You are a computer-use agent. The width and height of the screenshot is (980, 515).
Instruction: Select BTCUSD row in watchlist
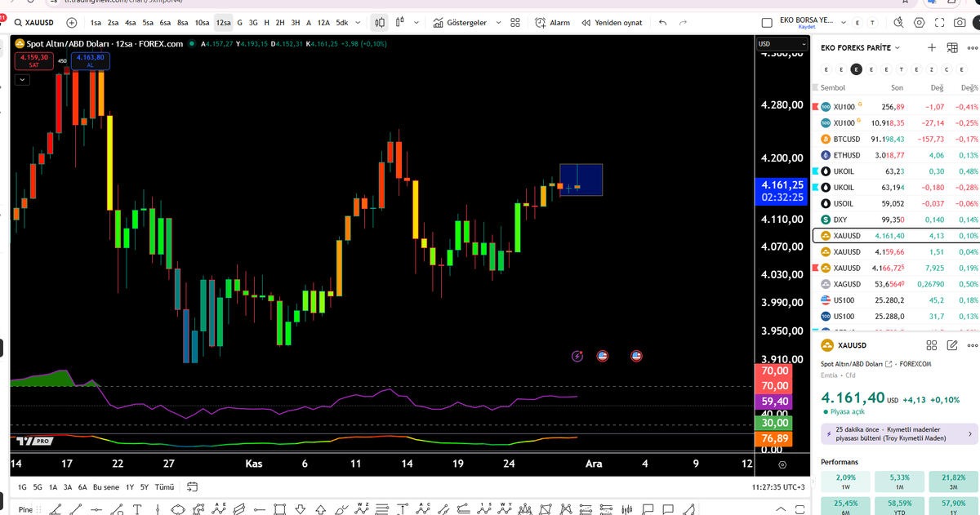click(896, 139)
